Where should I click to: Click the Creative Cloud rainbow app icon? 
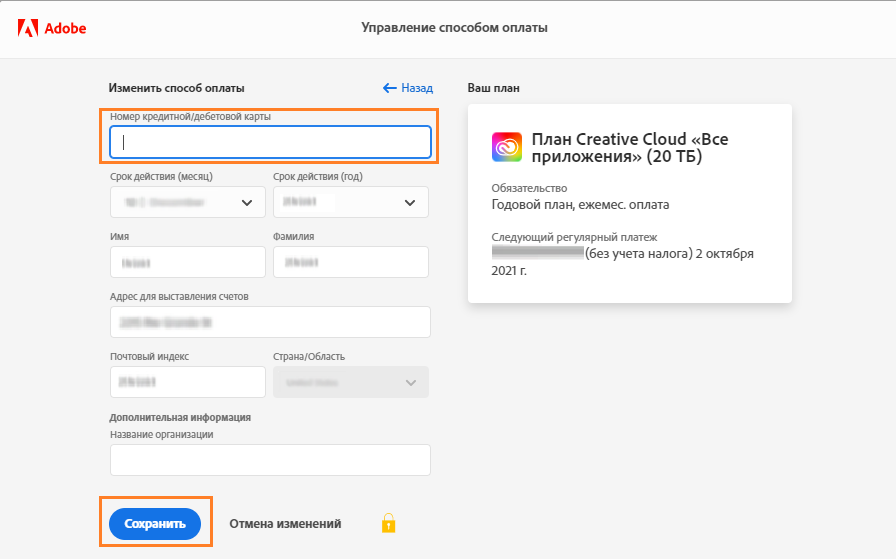pyautogui.click(x=507, y=147)
